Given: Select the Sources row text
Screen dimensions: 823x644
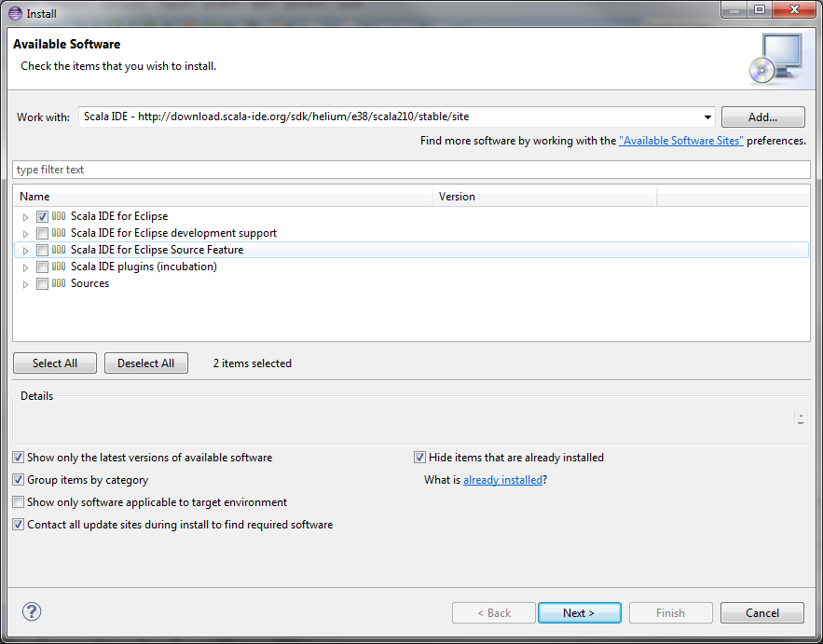Looking at the screenshot, I should point(89,283).
